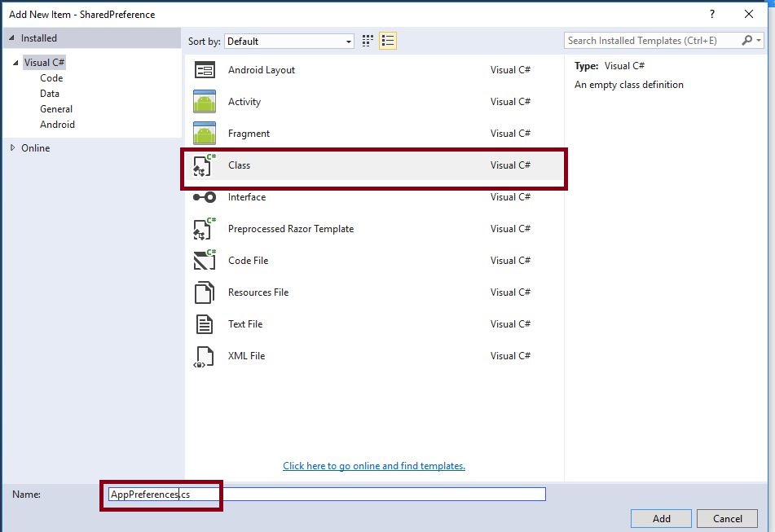Image resolution: width=775 pixels, height=532 pixels.
Task: Select the Resources File template icon
Action: pyautogui.click(x=204, y=292)
